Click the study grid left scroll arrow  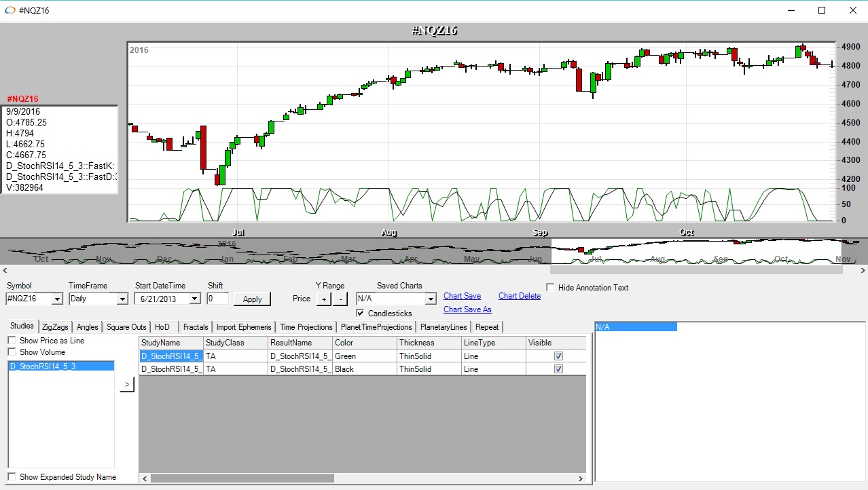[x=144, y=478]
